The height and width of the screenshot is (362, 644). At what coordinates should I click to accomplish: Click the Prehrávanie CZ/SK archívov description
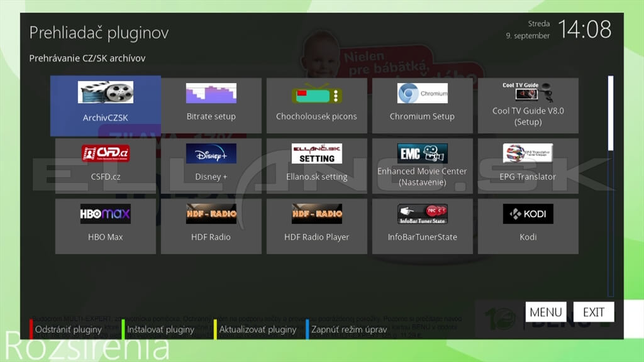coord(87,58)
